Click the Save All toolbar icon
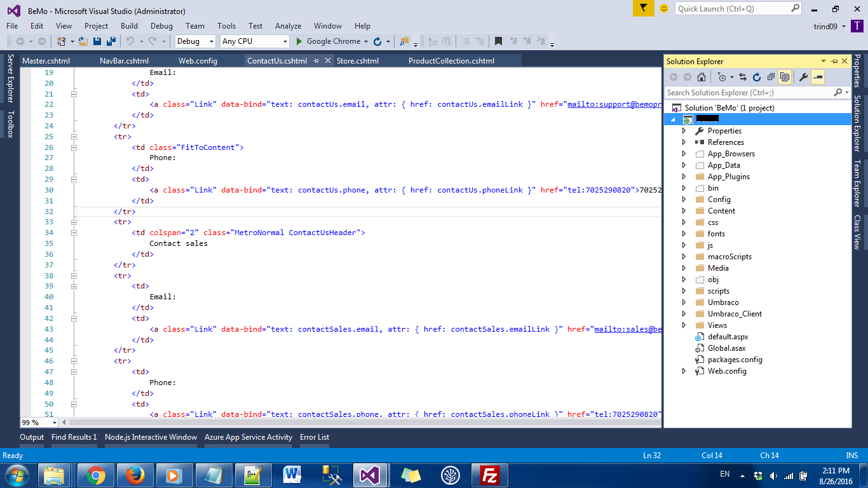This screenshot has width=868, height=488. click(x=111, y=41)
